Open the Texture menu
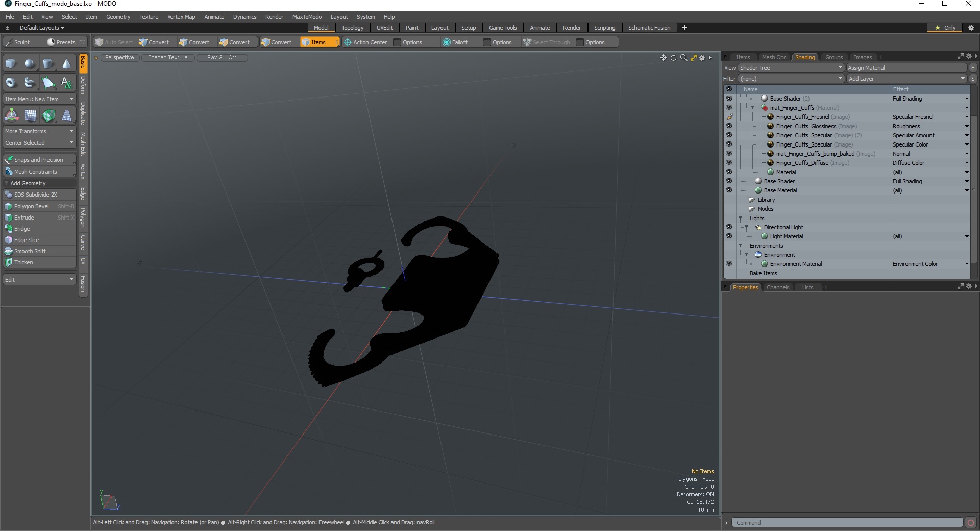Viewport: 980px width, 531px height. point(149,17)
